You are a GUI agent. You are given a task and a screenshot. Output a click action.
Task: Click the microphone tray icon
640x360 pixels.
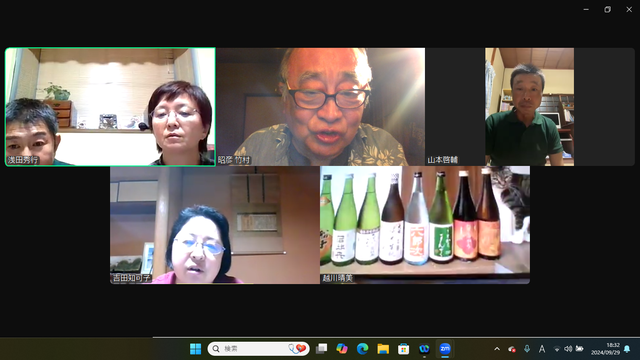[527, 349]
